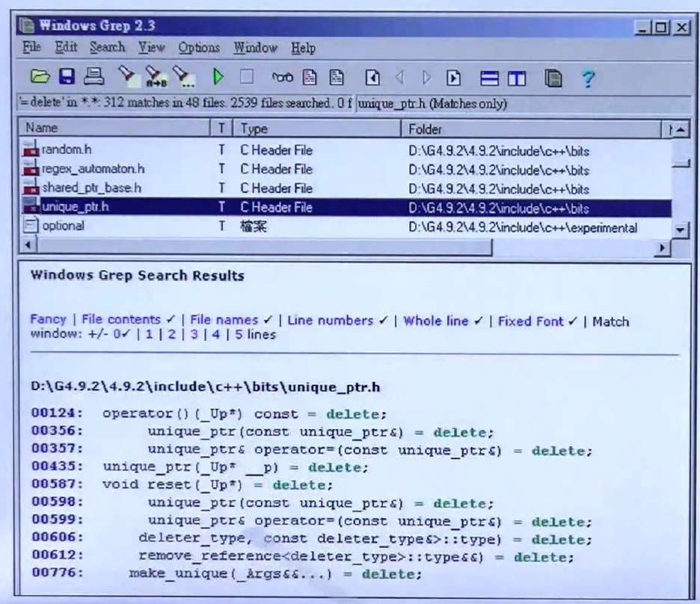Click the Stop search square icon
Image resolution: width=700 pixels, height=604 pixels.
247,77
